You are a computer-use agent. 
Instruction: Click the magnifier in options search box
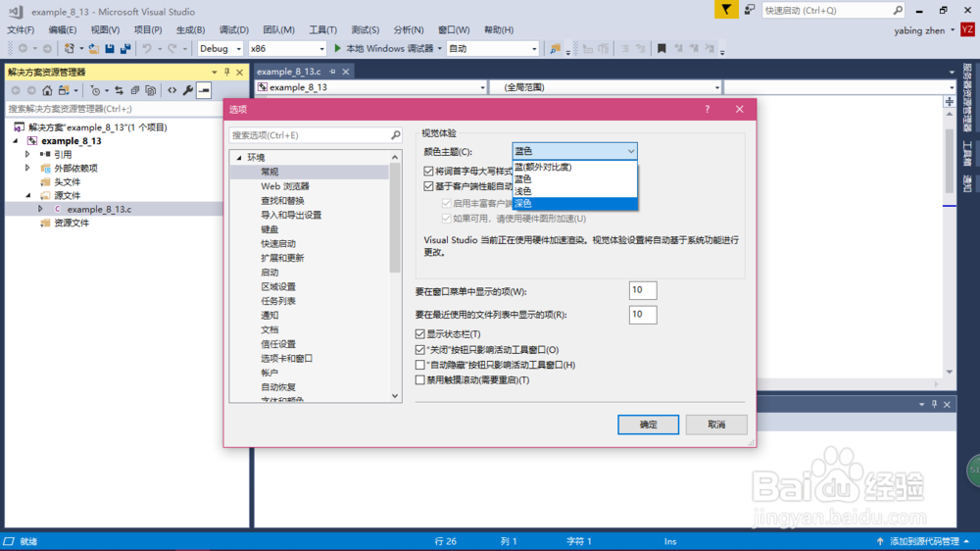(396, 135)
